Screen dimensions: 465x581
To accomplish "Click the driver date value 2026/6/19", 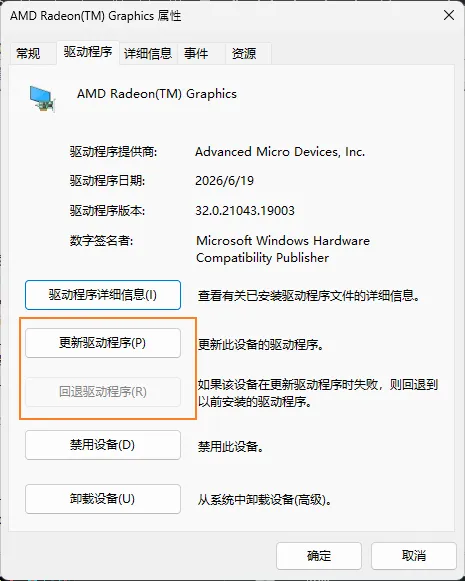I will pos(225,181).
